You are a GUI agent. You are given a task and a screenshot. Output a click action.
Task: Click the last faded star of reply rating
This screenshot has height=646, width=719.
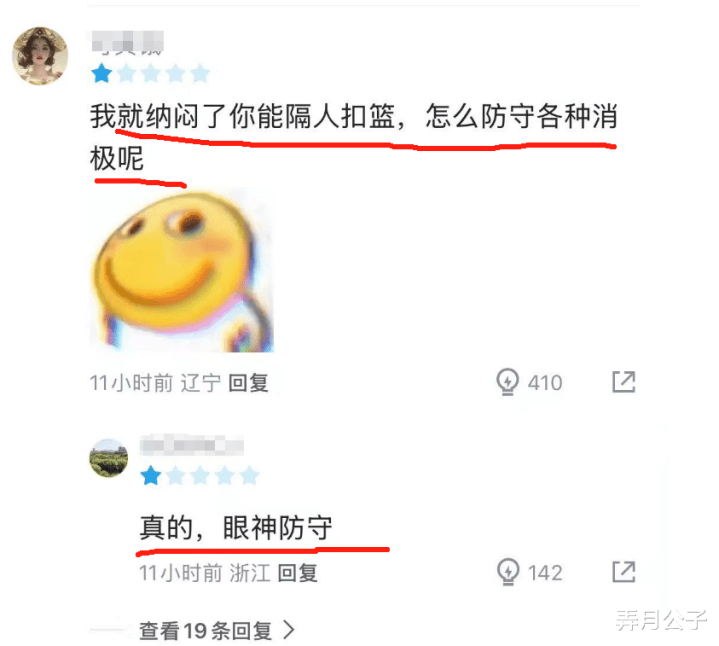[x=249, y=475]
